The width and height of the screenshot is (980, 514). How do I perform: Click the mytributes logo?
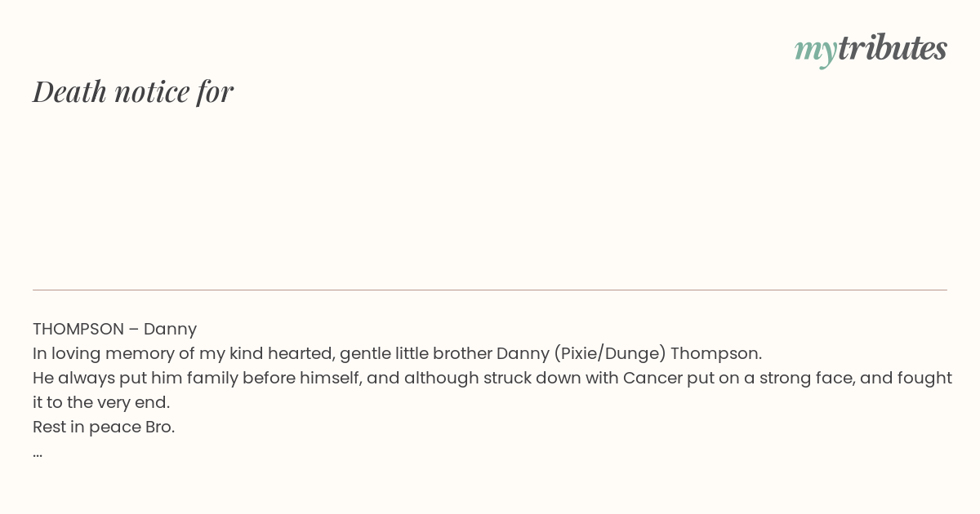tap(871, 49)
